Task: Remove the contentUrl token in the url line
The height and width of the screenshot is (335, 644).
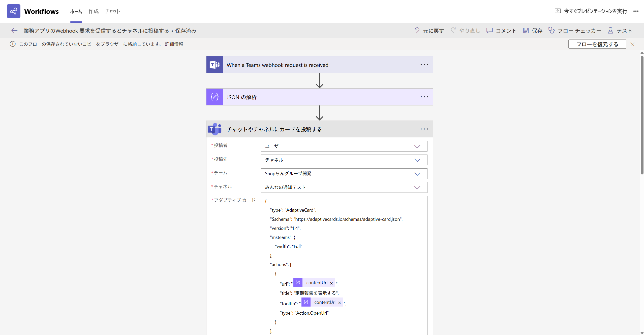Action: pyautogui.click(x=331, y=283)
